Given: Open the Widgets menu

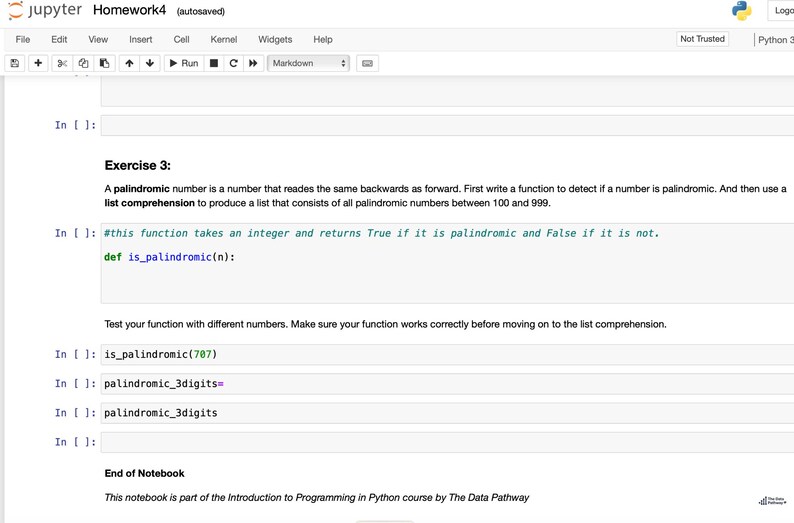Looking at the screenshot, I should point(275,39).
